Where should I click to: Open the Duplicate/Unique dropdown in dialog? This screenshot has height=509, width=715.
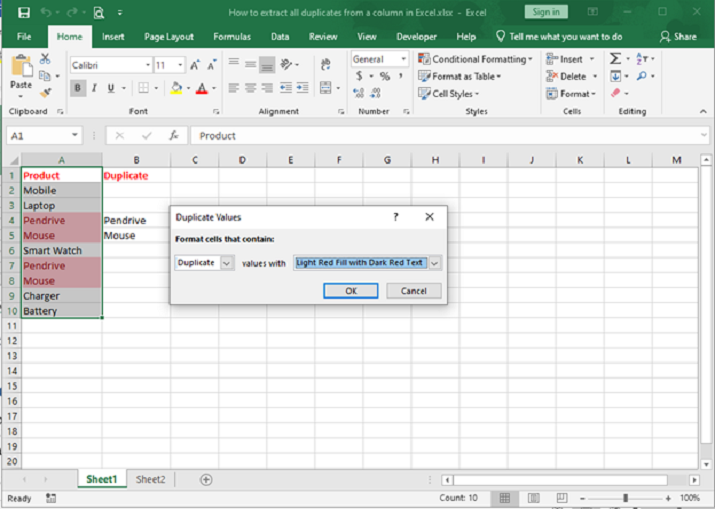tap(227, 263)
